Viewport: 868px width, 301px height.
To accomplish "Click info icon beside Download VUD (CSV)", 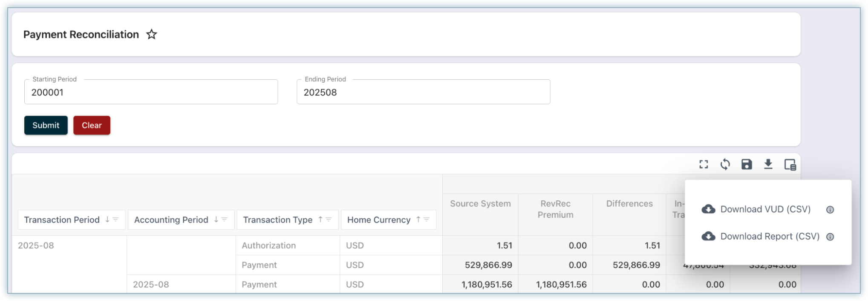I will click(830, 210).
